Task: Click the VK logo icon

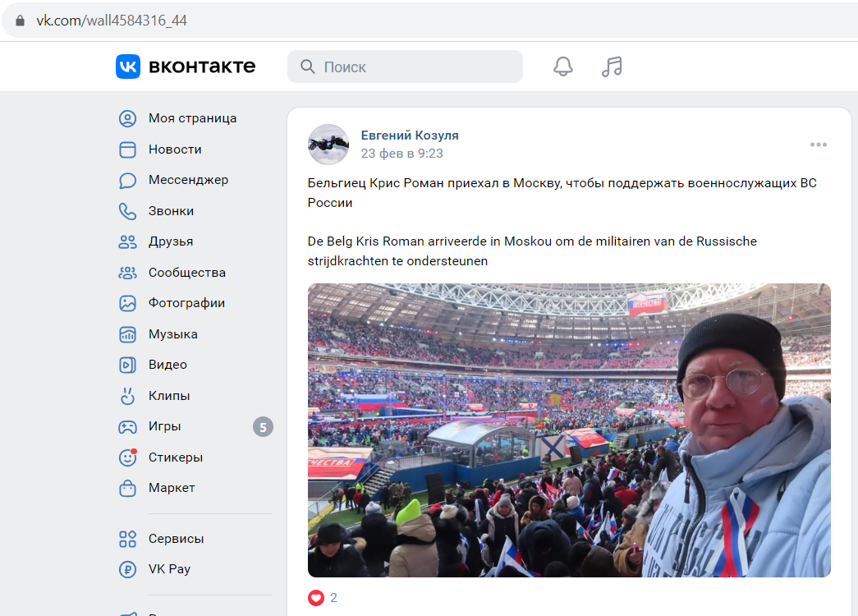Action: [x=128, y=67]
